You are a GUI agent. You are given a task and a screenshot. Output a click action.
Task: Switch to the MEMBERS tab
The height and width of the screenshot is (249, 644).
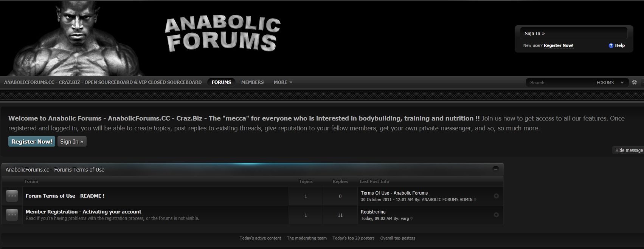252,82
